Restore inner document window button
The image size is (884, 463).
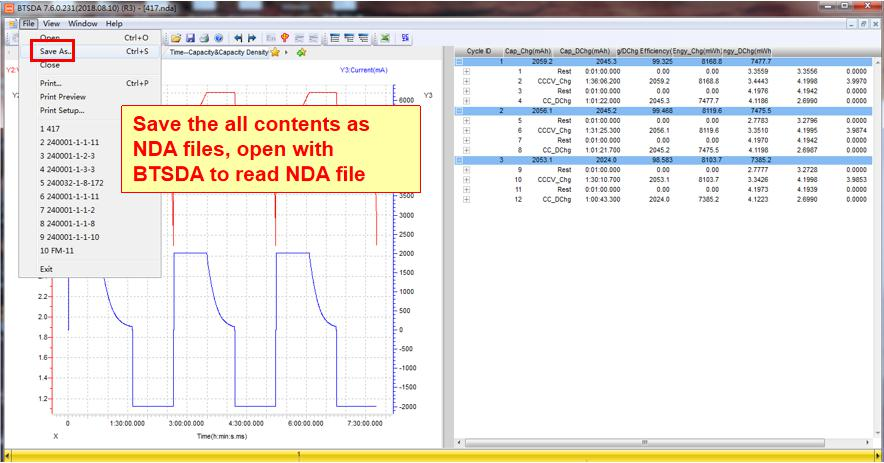pyautogui.click(x=863, y=24)
